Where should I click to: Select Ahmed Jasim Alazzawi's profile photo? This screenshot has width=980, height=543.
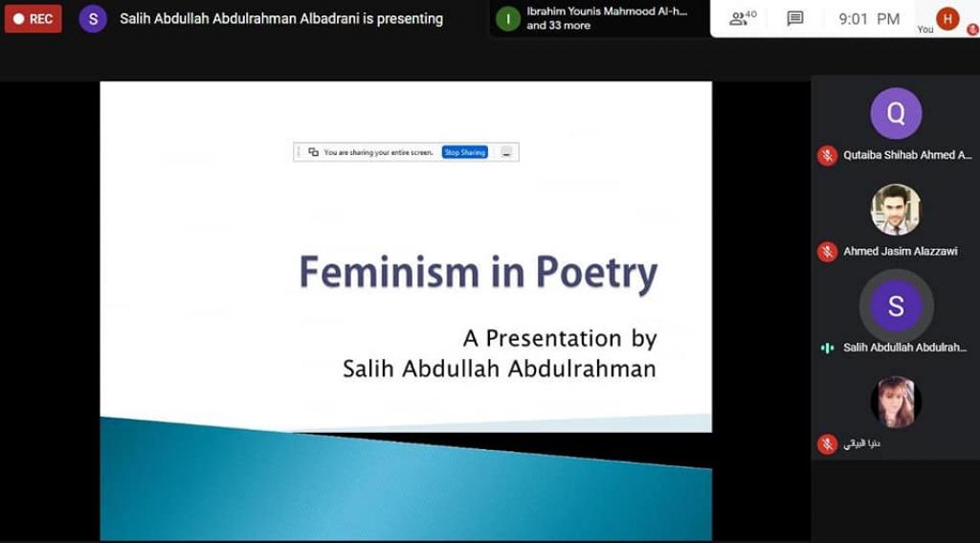(896, 210)
